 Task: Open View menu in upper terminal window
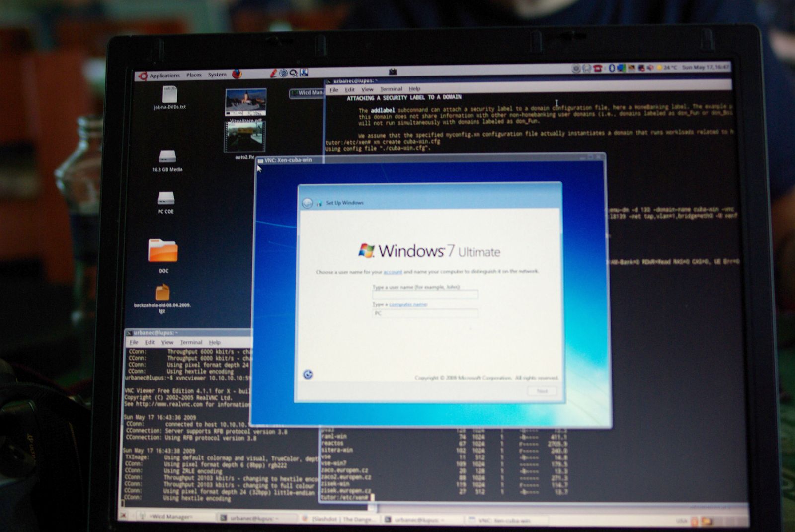pyautogui.click(x=367, y=89)
